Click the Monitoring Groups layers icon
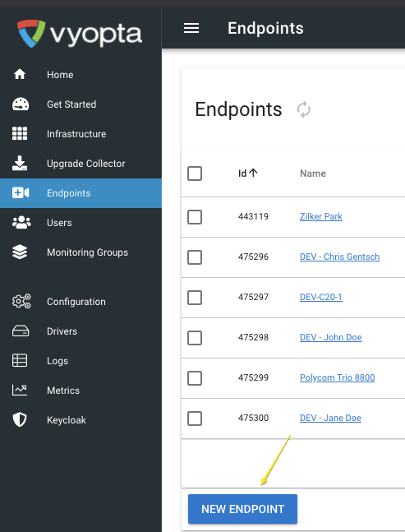 pyautogui.click(x=20, y=252)
